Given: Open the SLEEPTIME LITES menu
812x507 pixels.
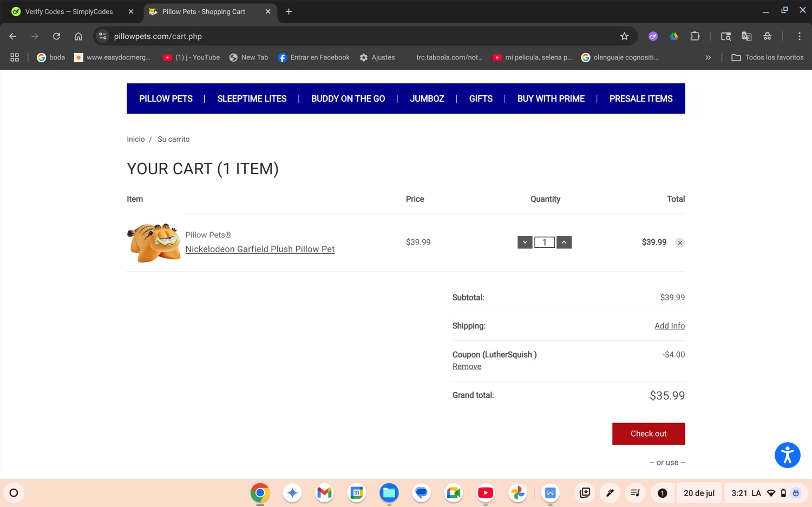Looking at the screenshot, I should point(252,99).
